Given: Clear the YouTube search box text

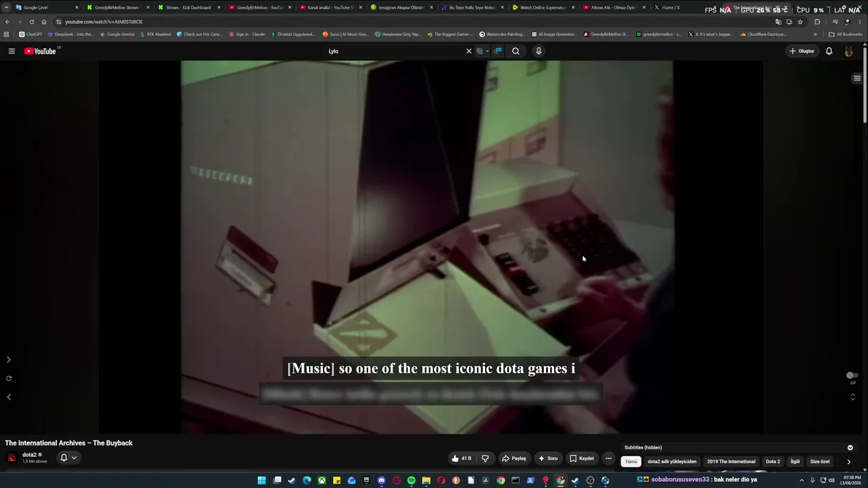Looking at the screenshot, I should pyautogui.click(x=468, y=51).
